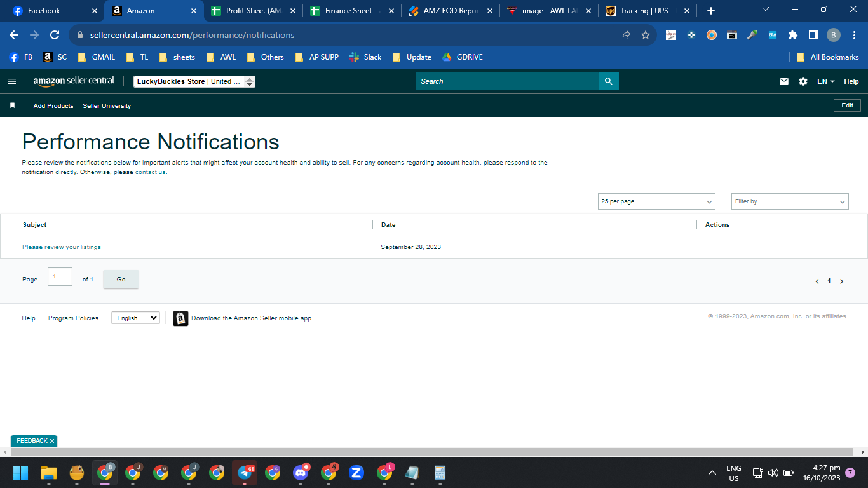Open Chrome's tab search dropdown arrow

pos(766,10)
